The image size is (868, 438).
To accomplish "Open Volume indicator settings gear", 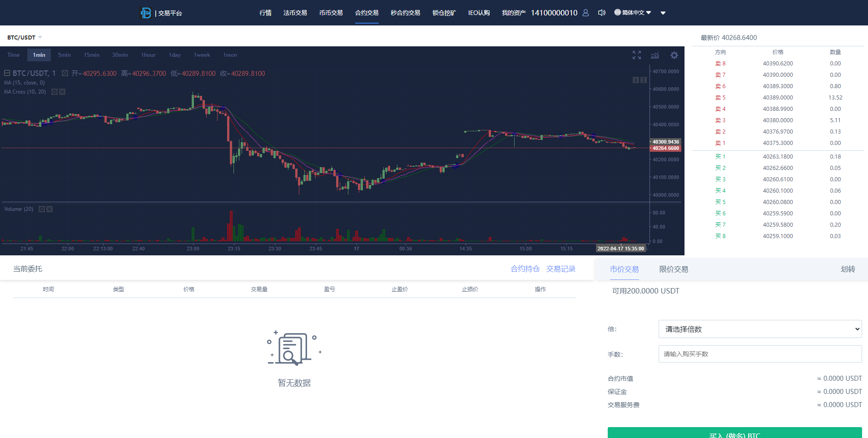I will pyautogui.click(x=42, y=209).
